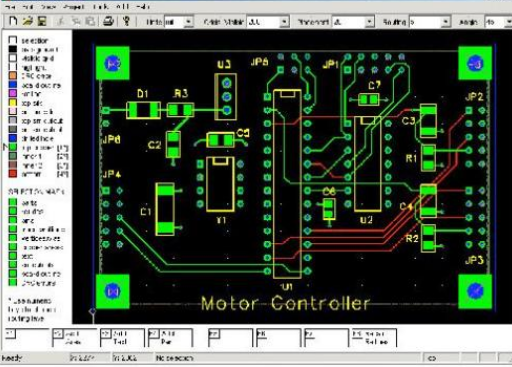Select the Y1 crystal footprint outline

(x=220, y=184)
